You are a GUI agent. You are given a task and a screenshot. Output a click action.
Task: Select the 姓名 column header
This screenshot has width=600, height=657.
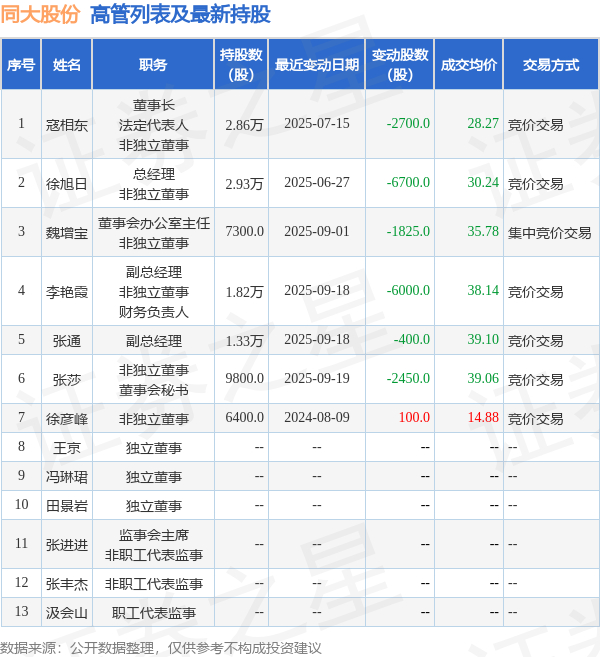(x=67, y=65)
